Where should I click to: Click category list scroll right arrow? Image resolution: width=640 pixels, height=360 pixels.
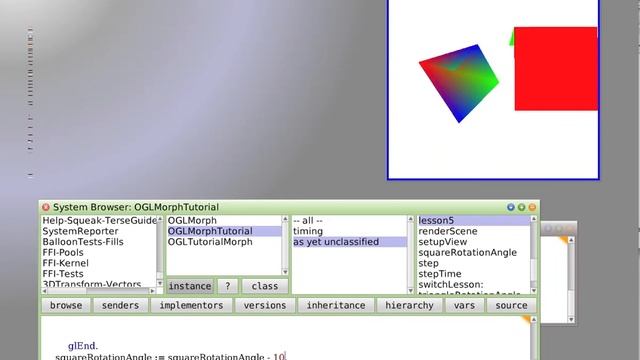point(153,291)
